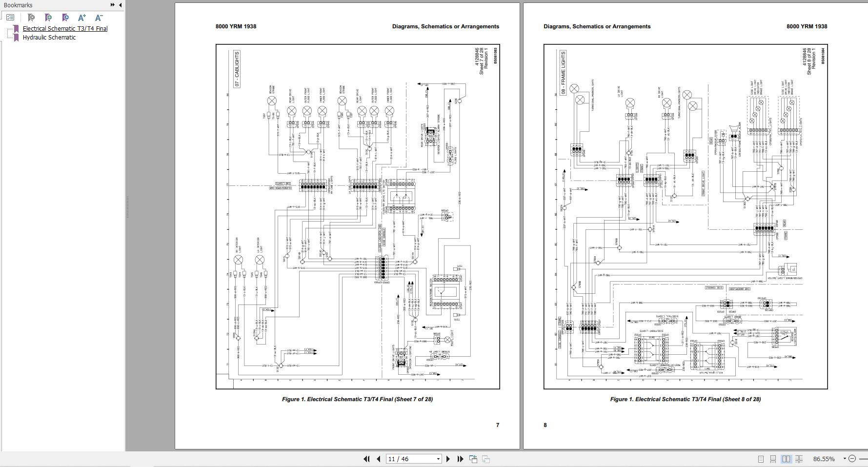Jump to the first page
The width and height of the screenshot is (868, 467).
click(366, 459)
